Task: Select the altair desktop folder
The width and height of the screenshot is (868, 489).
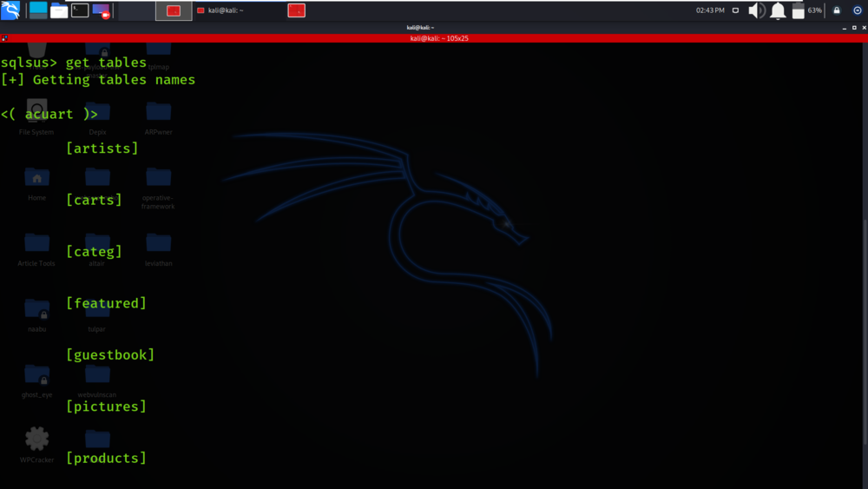Action: 97,249
